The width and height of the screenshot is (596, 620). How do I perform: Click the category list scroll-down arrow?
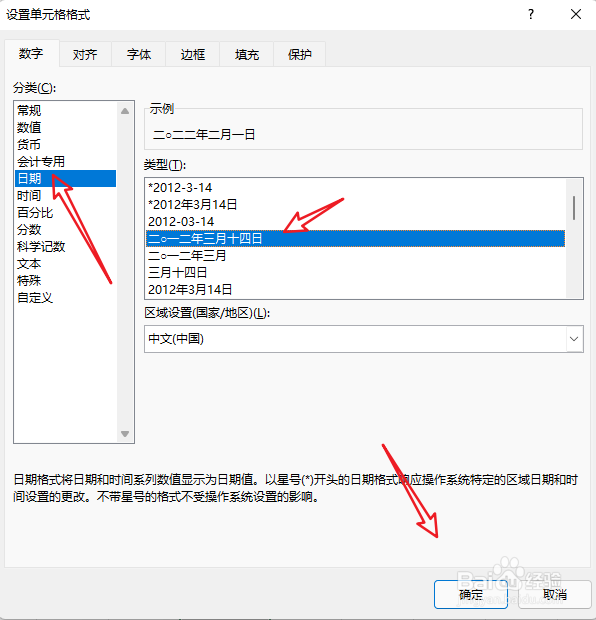click(125, 434)
